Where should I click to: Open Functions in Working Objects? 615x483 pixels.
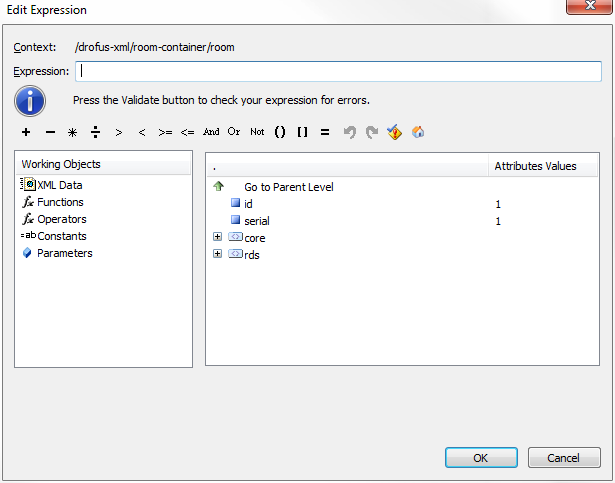click(x=60, y=202)
